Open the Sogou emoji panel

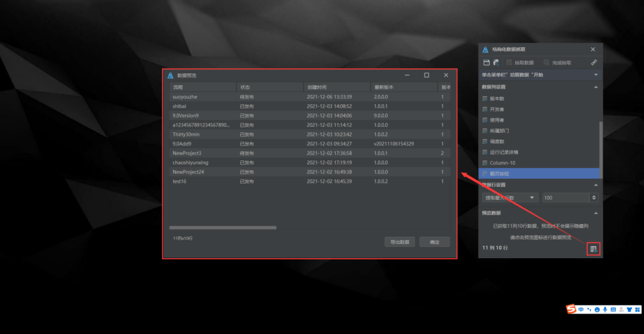[596, 310]
